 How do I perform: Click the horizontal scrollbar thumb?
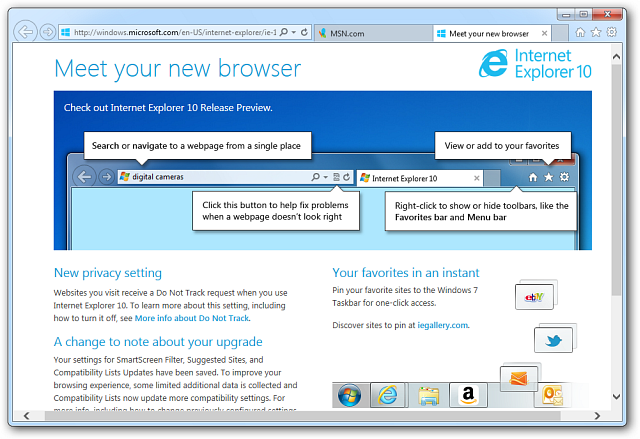(302, 416)
